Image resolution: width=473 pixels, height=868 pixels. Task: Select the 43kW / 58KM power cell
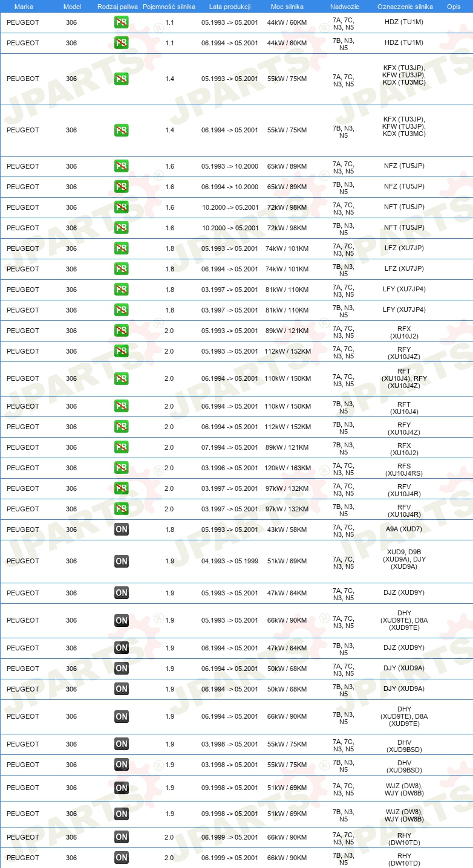pos(287,530)
